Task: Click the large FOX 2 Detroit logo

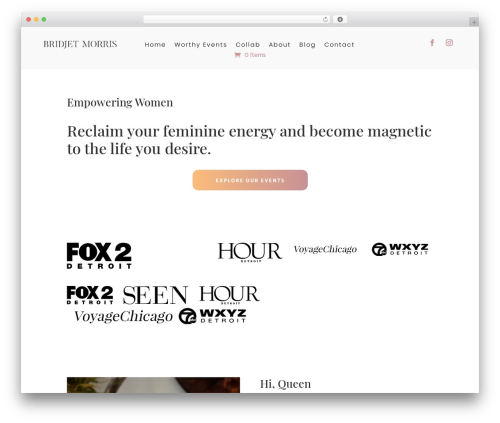Action: click(99, 256)
